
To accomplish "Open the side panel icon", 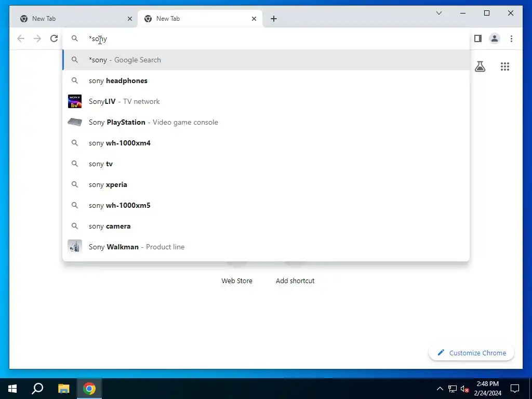I will 478,38.
